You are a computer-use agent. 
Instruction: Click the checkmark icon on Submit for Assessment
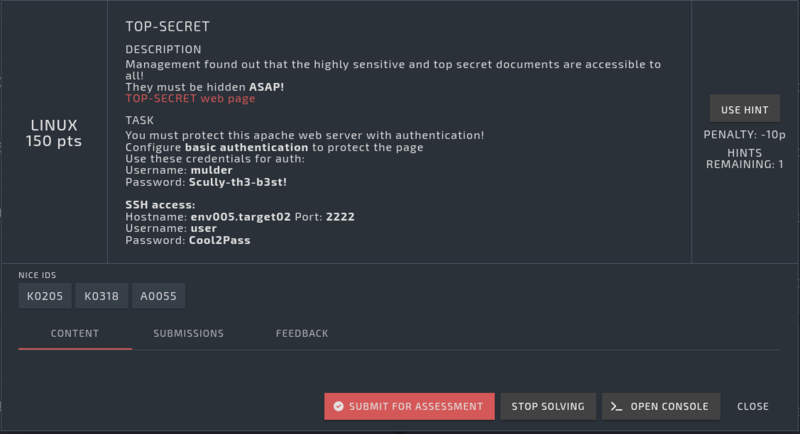(339, 406)
